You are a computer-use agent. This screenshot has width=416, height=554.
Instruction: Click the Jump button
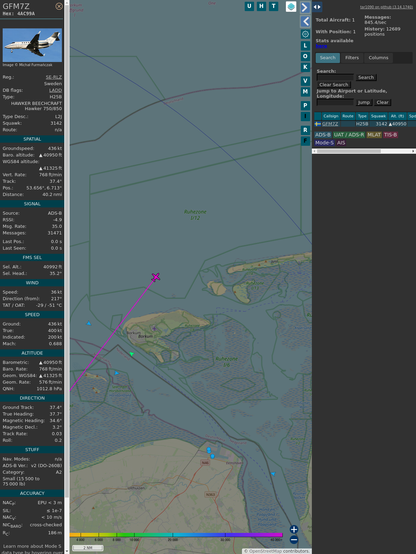coord(364,102)
